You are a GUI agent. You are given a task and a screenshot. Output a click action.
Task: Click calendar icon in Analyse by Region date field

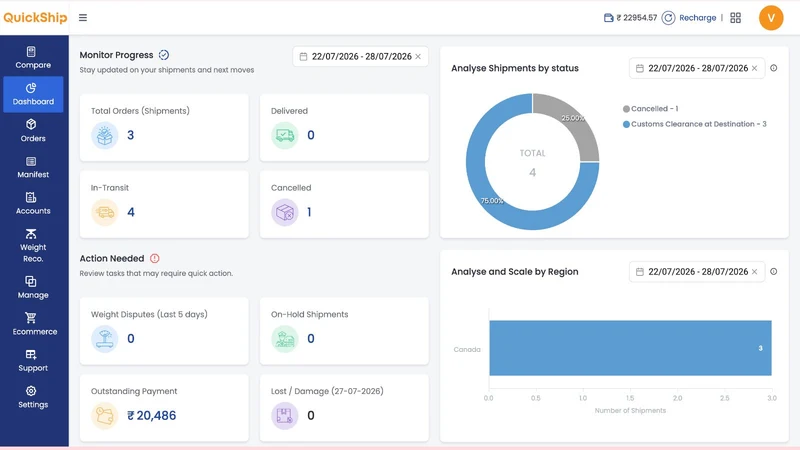[x=640, y=272]
